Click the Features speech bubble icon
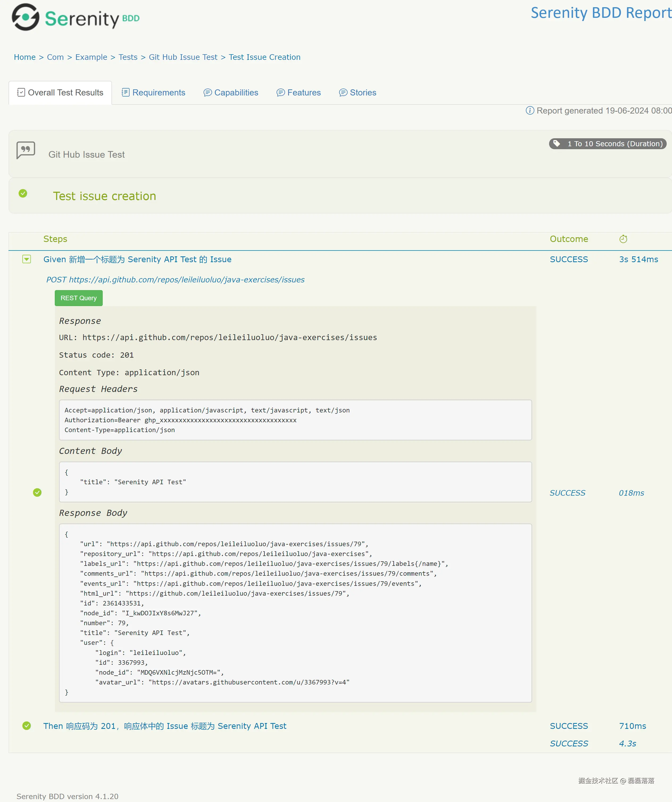672x802 pixels. [x=280, y=93]
